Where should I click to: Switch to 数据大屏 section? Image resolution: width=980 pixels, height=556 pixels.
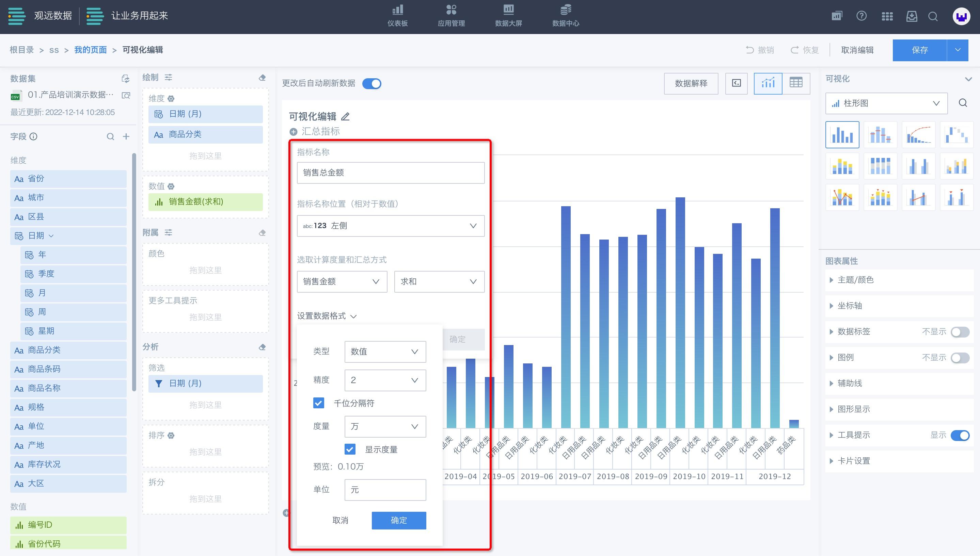[x=508, y=16]
